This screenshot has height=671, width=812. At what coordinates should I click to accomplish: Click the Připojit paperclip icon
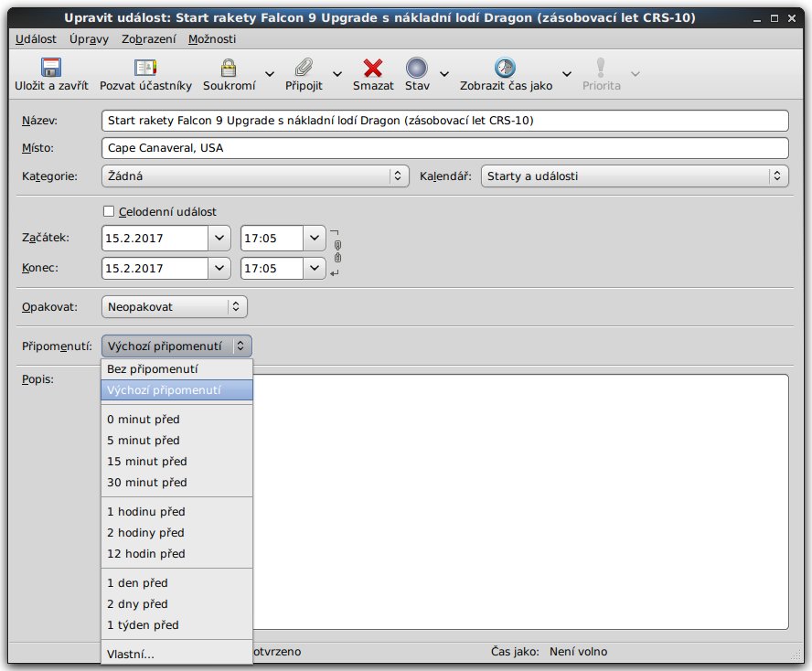click(x=303, y=69)
